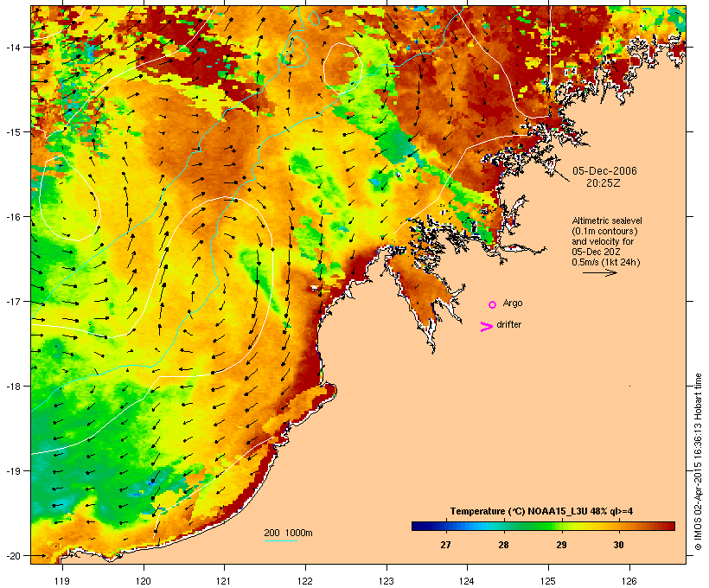Click the date label 05-Dec-2006
709x588 pixels.
click(x=604, y=171)
